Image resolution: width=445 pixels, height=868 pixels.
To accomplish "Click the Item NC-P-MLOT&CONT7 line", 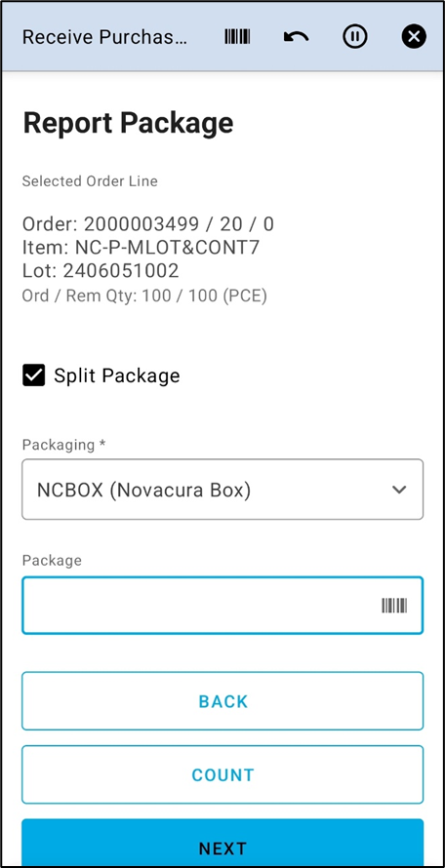I will [141, 248].
